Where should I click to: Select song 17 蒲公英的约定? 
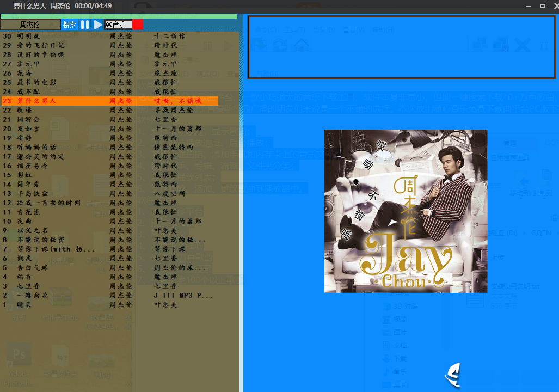click(x=110, y=157)
